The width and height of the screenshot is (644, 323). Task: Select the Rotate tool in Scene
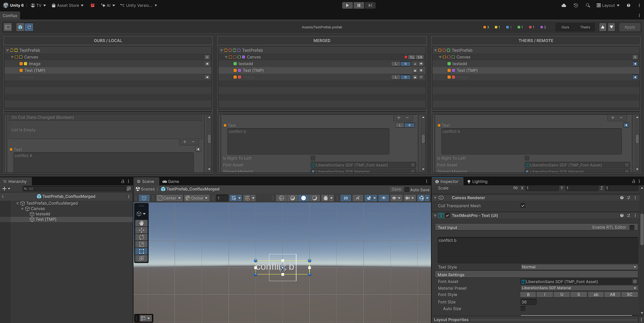coord(142,237)
